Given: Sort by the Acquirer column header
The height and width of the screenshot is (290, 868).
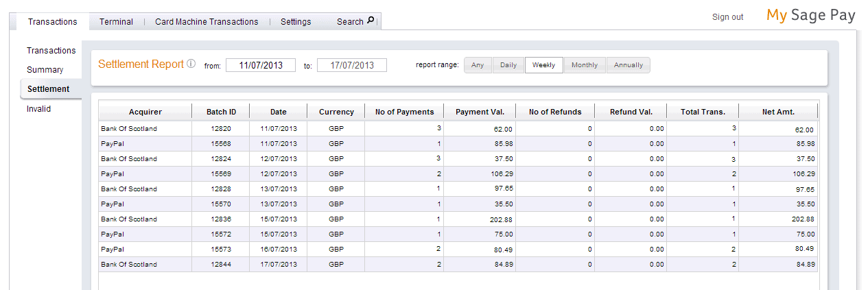Looking at the screenshot, I should pyautogui.click(x=145, y=112).
